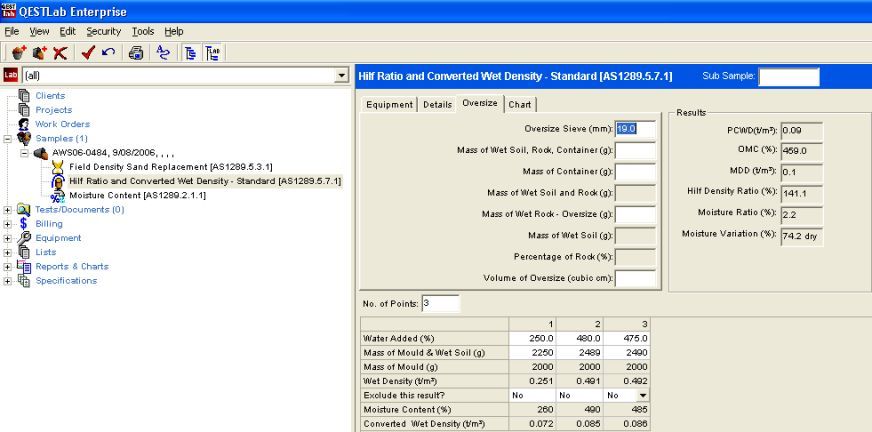Viewport: 872px width, 432px height.
Task: Collapse the Samples (1) tree node
Action: pyautogui.click(x=8, y=138)
